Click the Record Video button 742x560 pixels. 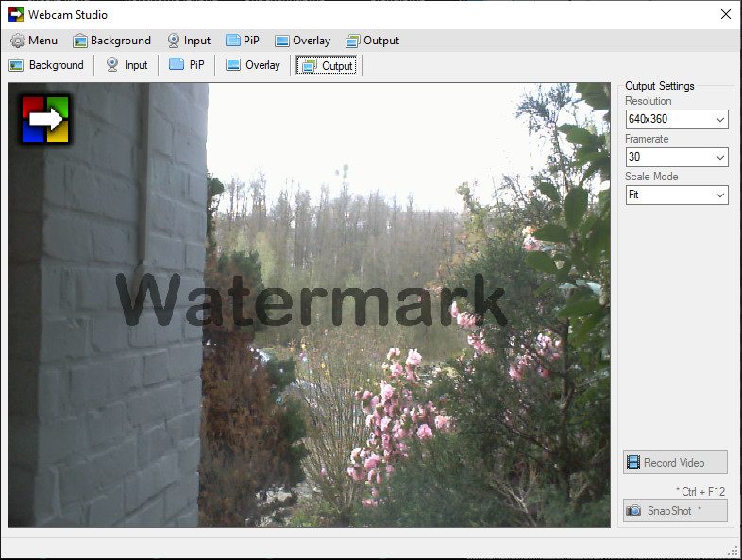(x=675, y=463)
